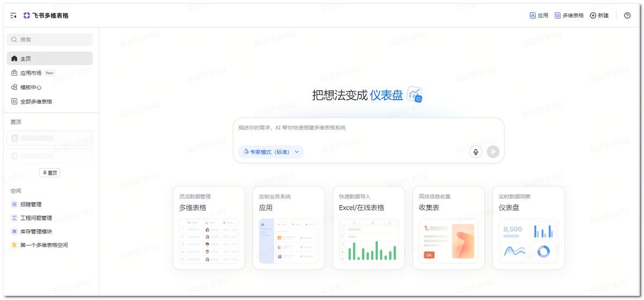Open 全部多维表格 in the sidebar
644x300 pixels.
point(49,101)
